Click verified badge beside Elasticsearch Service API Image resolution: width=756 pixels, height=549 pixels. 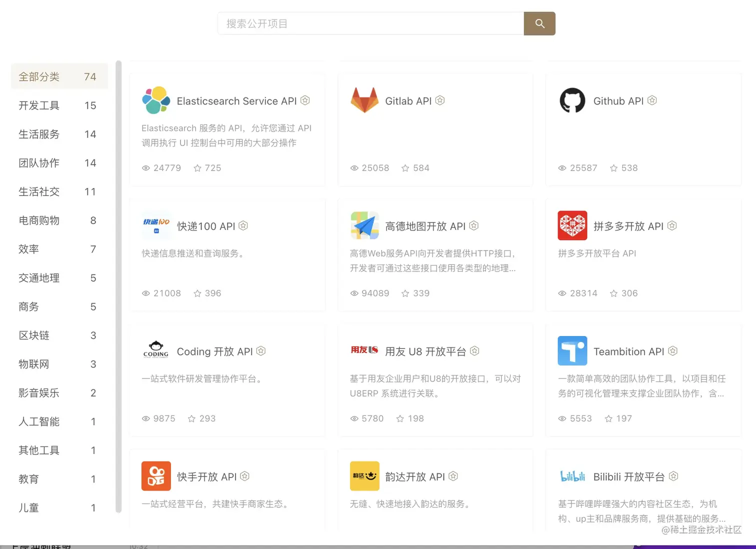click(x=305, y=100)
